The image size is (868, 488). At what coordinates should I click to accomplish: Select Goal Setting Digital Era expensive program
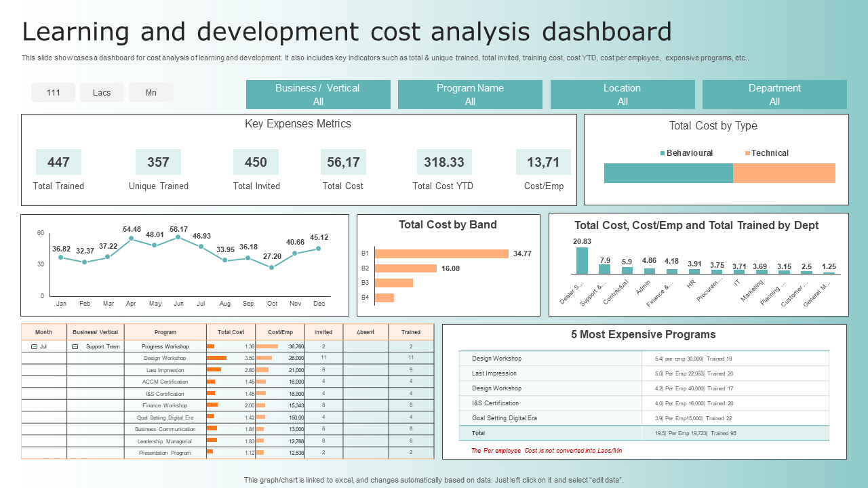[x=644, y=418]
